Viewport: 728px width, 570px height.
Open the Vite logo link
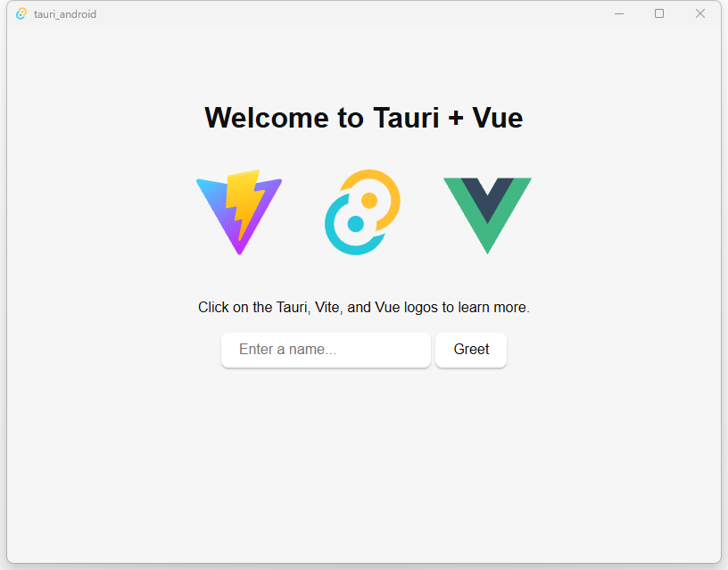pyautogui.click(x=239, y=212)
